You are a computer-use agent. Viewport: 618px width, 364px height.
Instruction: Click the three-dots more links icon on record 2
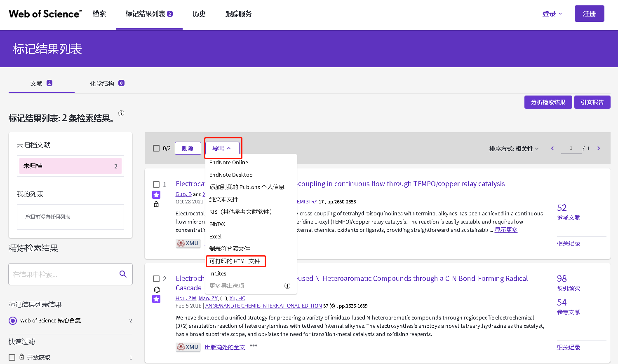coord(254,346)
